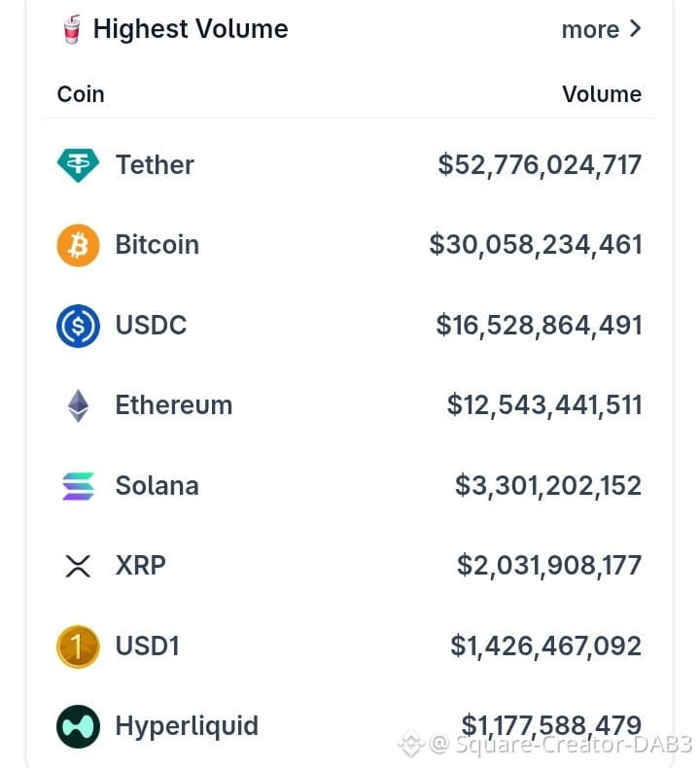Open the 'more' link for Highest Volume
The width and height of the screenshot is (700, 768).
coord(590,29)
